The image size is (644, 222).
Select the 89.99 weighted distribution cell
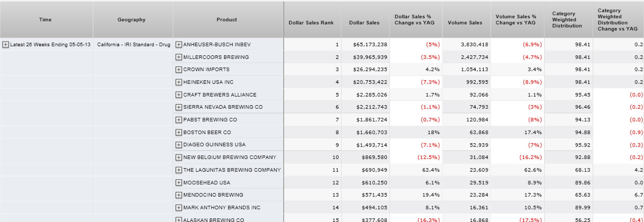click(x=569, y=208)
